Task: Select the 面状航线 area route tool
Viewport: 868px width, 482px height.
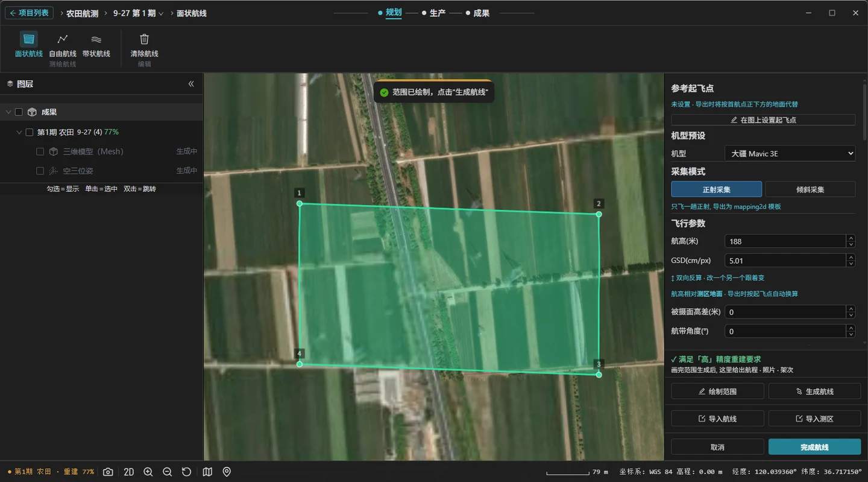Action: coord(28,45)
